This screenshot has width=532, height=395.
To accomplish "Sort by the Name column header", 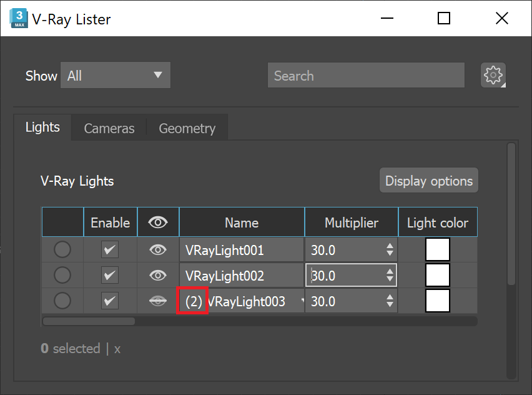I will (x=242, y=222).
